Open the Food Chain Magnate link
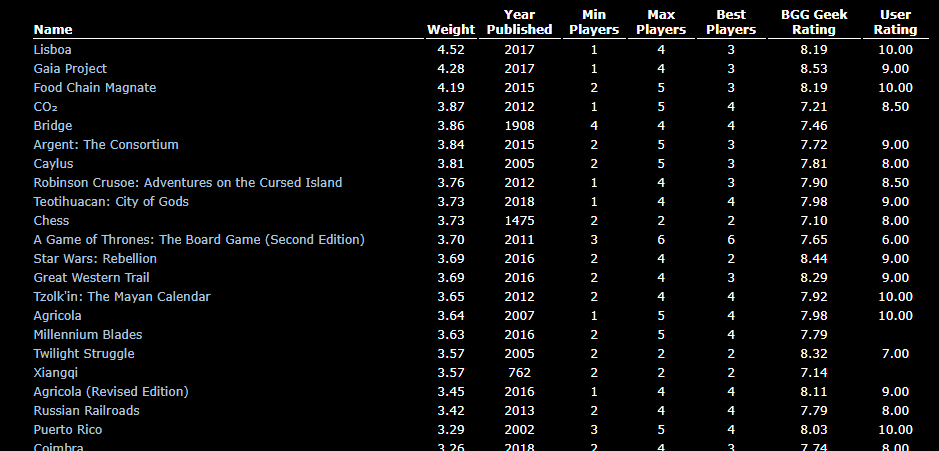The image size is (939, 451). (x=95, y=88)
